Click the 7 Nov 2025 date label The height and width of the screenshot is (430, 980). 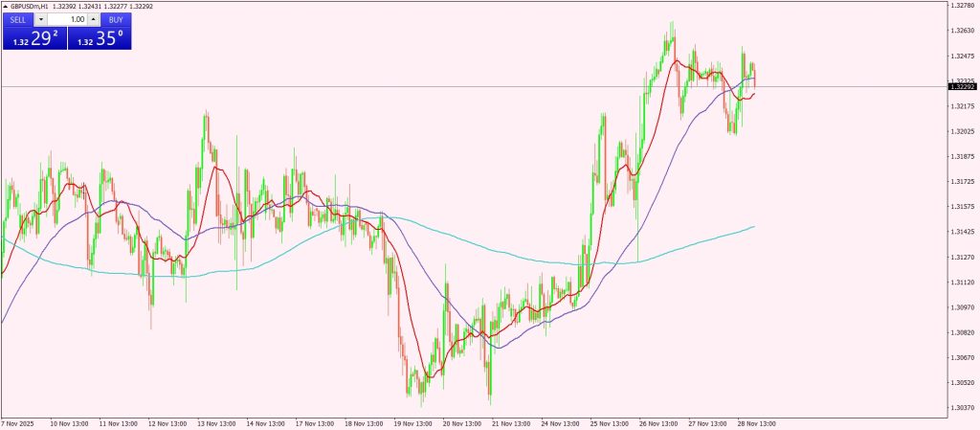pos(17,423)
